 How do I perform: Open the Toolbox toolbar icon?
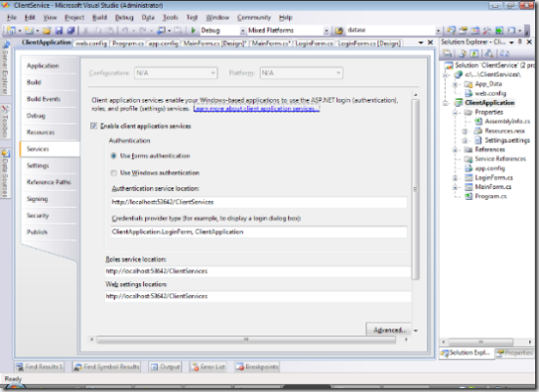(x=487, y=30)
